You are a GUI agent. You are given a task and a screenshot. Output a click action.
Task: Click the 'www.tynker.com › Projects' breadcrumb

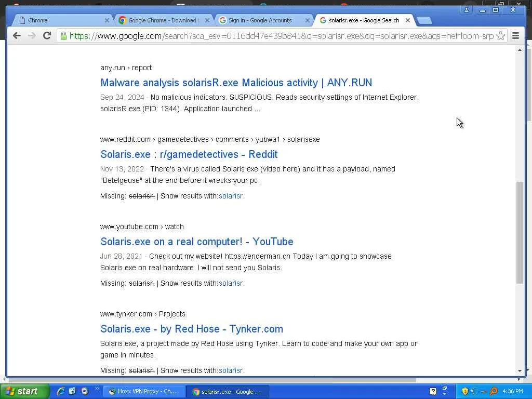[x=143, y=314]
